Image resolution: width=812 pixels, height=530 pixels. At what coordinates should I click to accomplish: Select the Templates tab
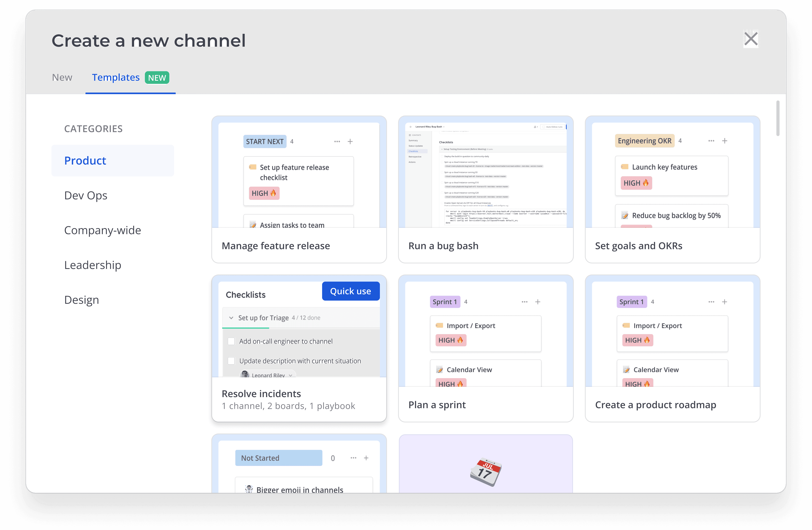pyautogui.click(x=116, y=77)
